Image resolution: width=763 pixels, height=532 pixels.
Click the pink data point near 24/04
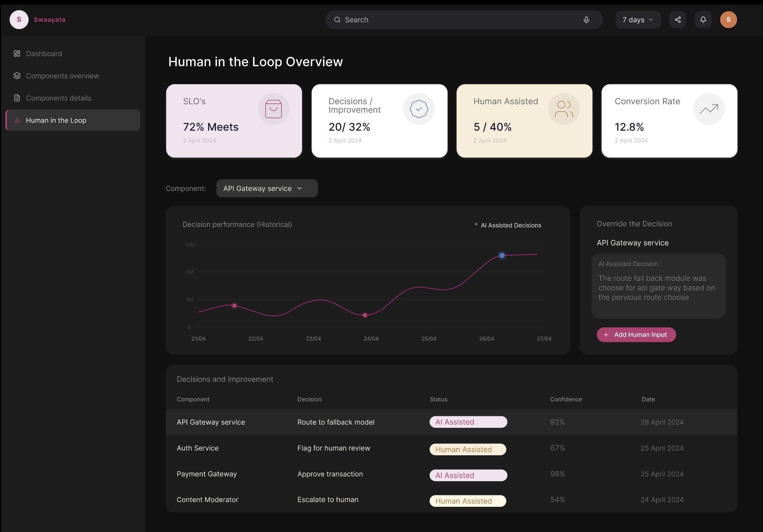pyautogui.click(x=365, y=315)
